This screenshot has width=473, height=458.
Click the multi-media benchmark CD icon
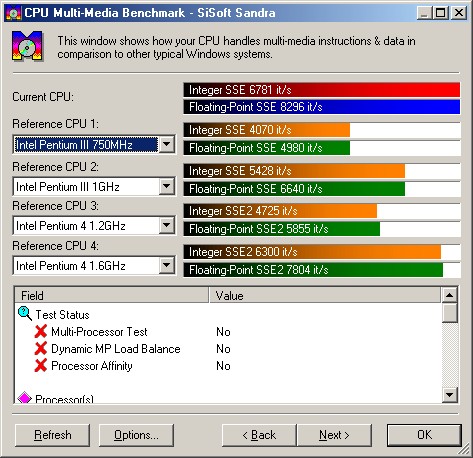(27, 46)
